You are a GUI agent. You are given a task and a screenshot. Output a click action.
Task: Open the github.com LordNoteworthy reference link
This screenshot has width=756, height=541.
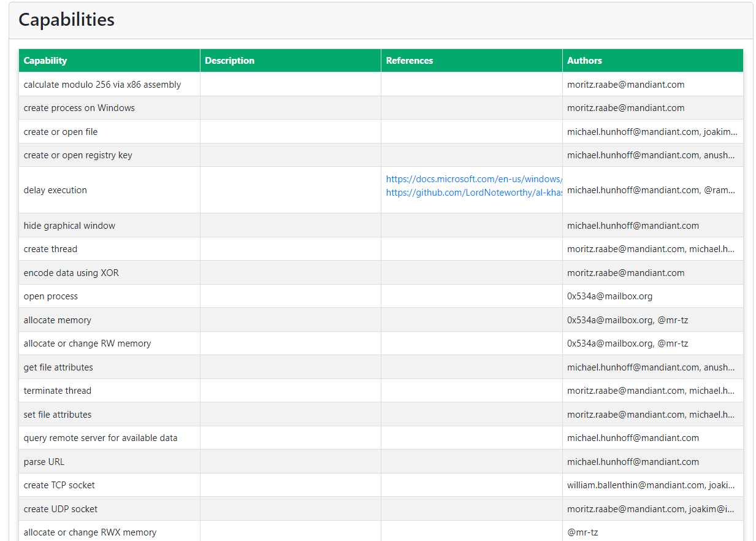click(x=473, y=193)
